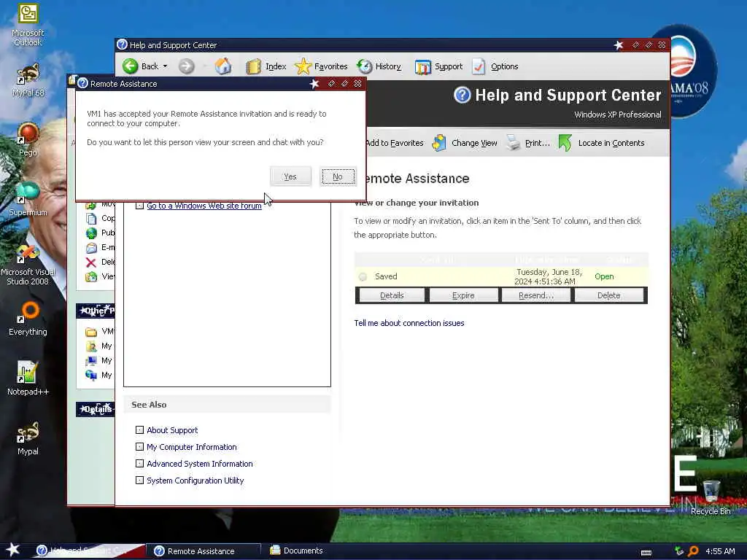Image resolution: width=747 pixels, height=560 pixels.
Task: Open System Configuration Utility link
Action: point(195,481)
